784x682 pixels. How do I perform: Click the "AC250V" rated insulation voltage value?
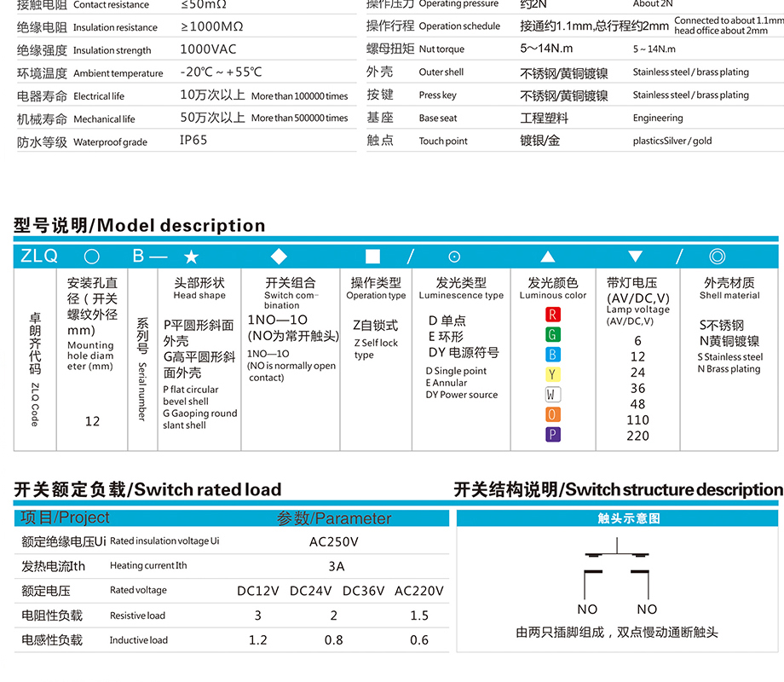[x=334, y=542]
